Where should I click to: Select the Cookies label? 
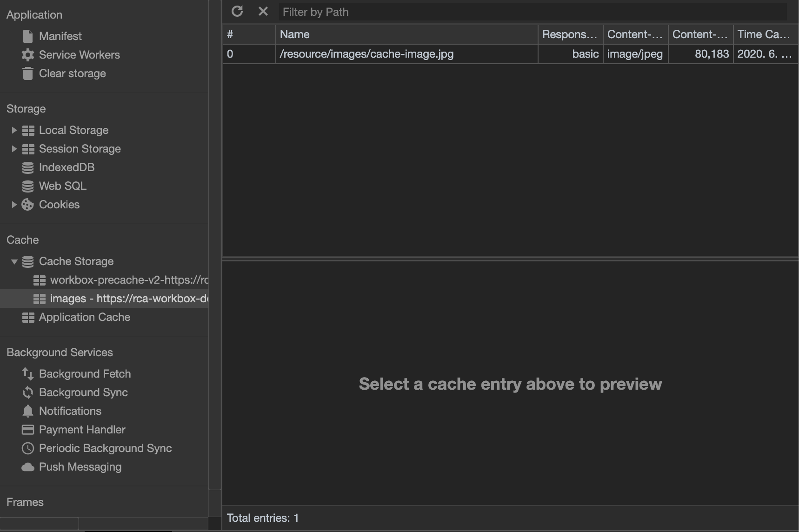60,205
